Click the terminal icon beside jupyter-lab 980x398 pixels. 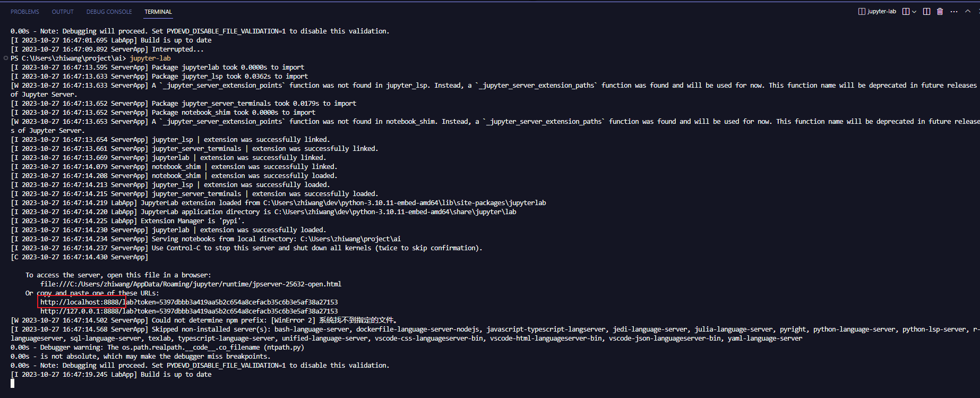[862, 11]
